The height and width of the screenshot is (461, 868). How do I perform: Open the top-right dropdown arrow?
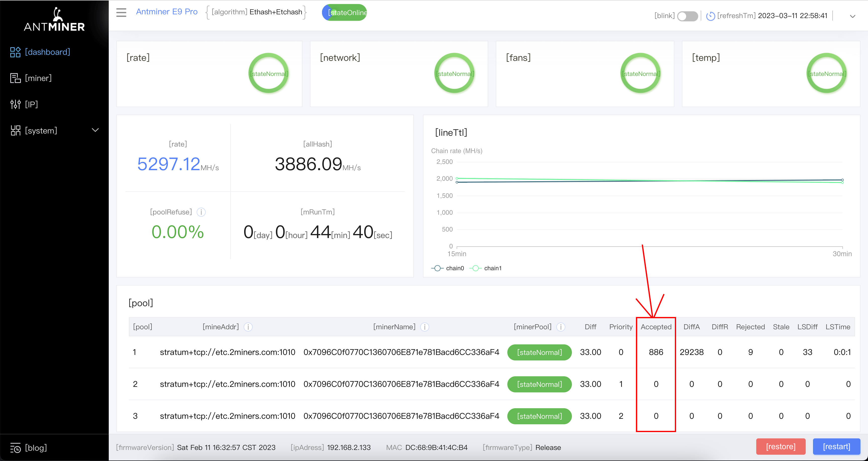tap(852, 16)
